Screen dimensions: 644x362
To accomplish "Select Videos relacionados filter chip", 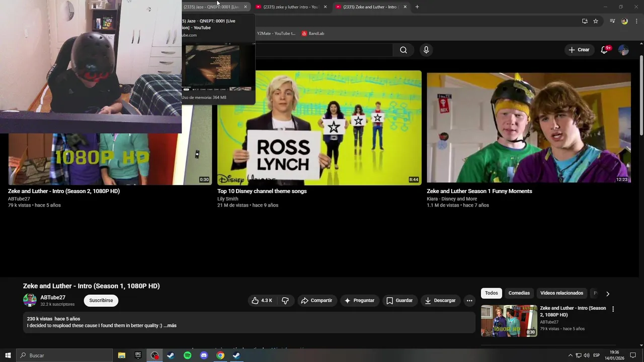I will click(x=561, y=293).
